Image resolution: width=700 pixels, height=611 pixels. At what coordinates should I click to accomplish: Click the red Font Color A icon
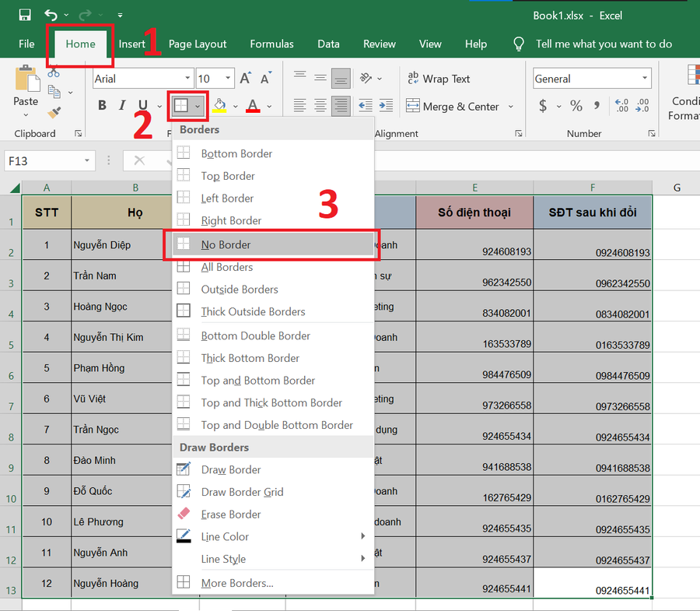click(253, 106)
